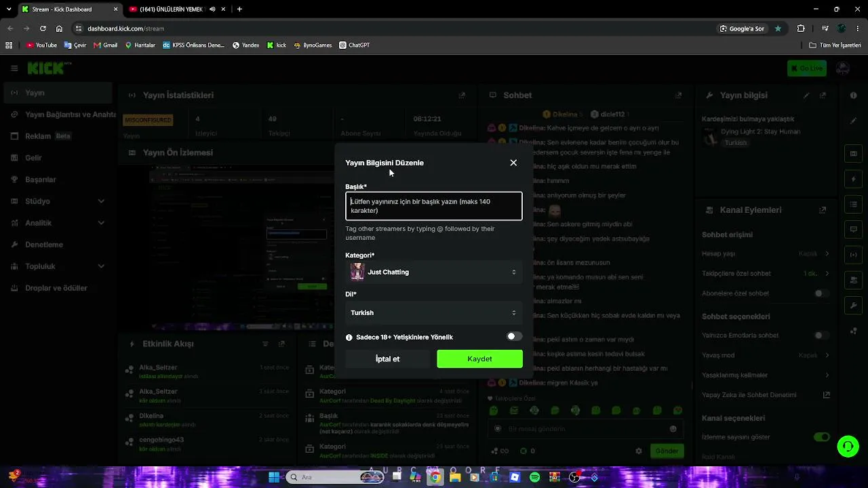Viewport: 868px width, 488px height.
Task: Send chat message with Gönder button
Action: (x=667, y=451)
